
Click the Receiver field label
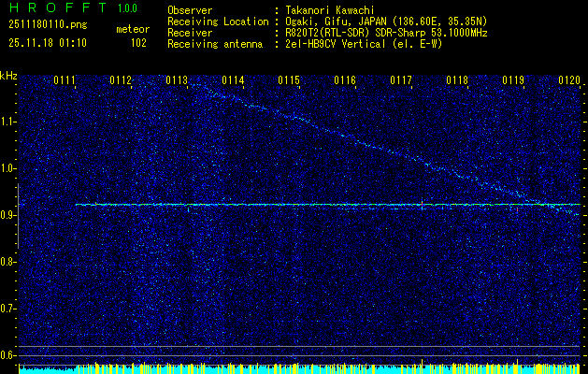click(190, 33)
